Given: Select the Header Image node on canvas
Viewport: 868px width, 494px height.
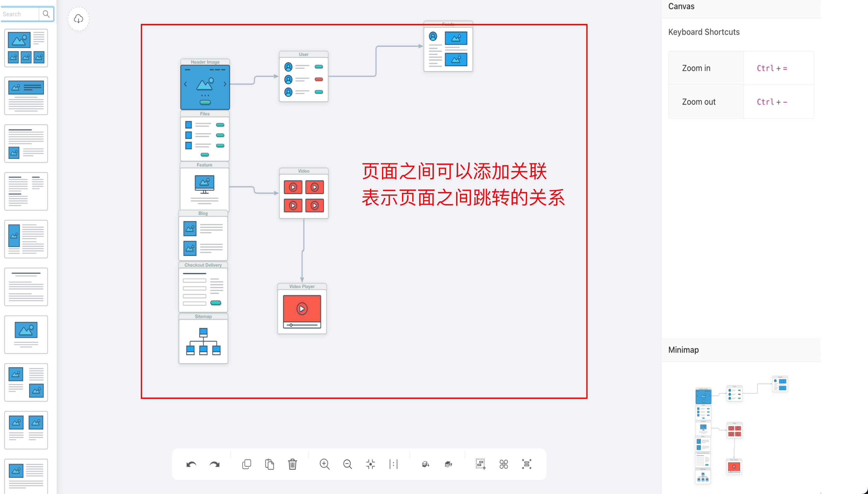Looking at the screenshot, I should (205, 84).
